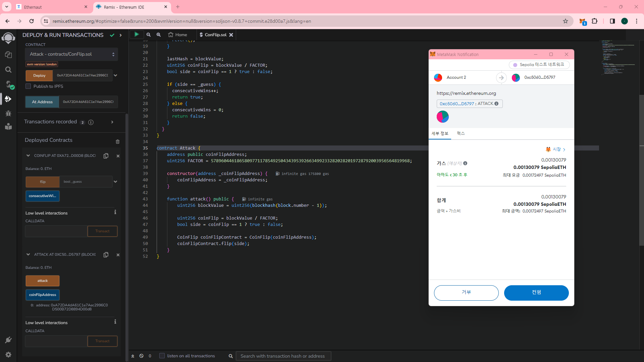
Task: Click the Remix logo home icon
Action: click(x=8, y=38)
